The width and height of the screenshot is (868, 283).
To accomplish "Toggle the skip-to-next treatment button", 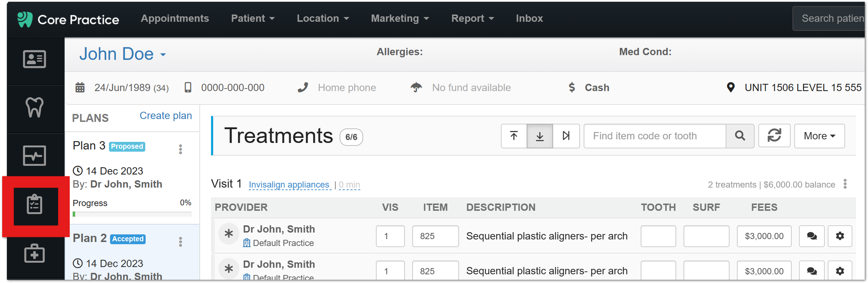I will click(566, 136).
